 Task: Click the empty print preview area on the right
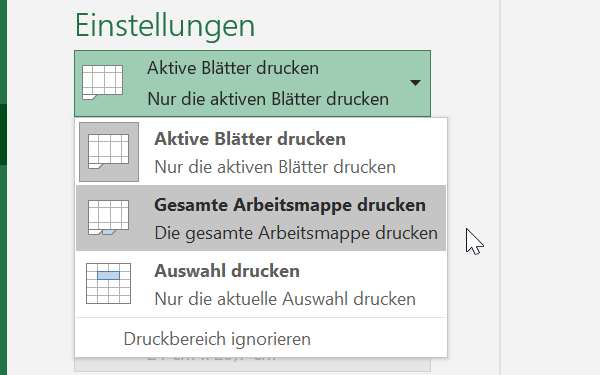(x=550, y=188)
